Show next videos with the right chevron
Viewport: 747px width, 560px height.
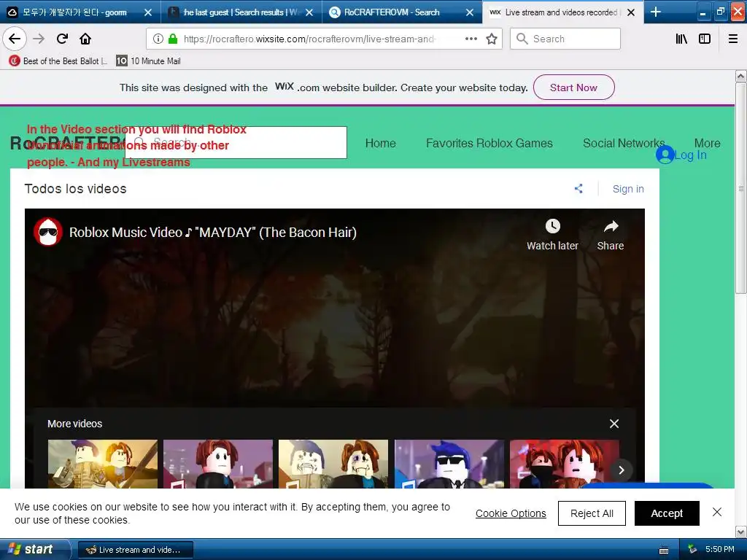point(622,470)
